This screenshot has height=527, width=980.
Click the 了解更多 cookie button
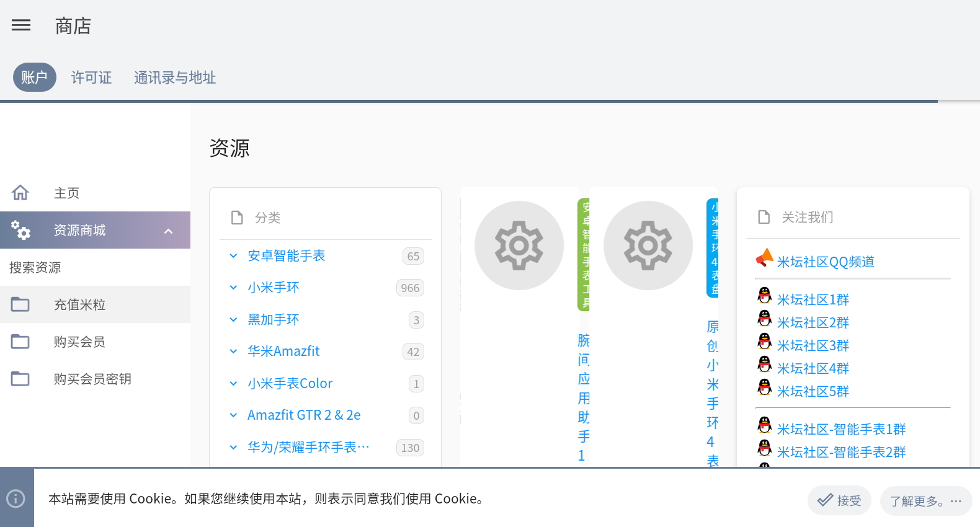(925, 501)
